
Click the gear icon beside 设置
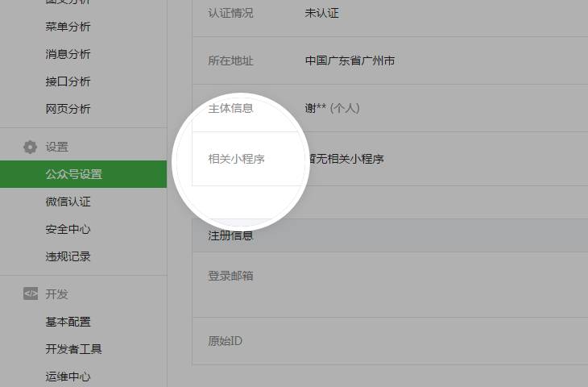pyautogui.click(x=31, y=147)
